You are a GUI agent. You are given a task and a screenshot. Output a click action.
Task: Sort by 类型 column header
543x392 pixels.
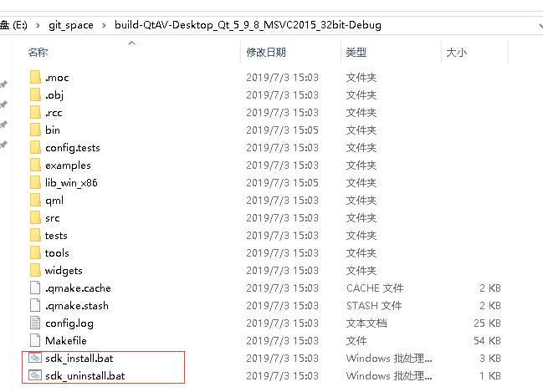point(356,53)
